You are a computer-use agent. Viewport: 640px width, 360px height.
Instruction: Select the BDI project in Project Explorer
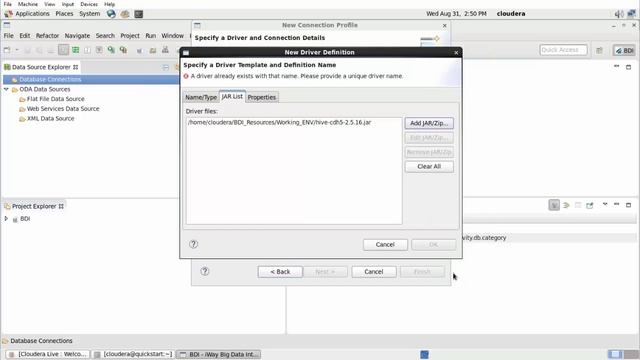25,219
